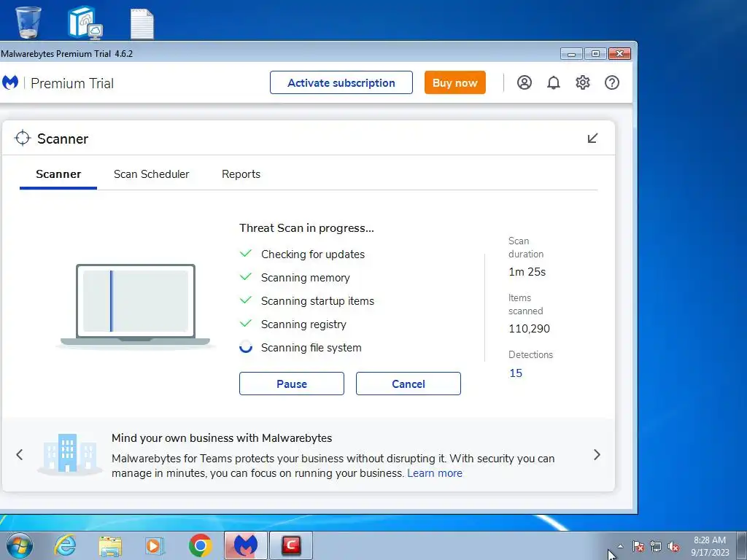This screenshot has width=747, height=560.
Task: Click the Checking for updates checkmark
Action: tap(246, 253)
